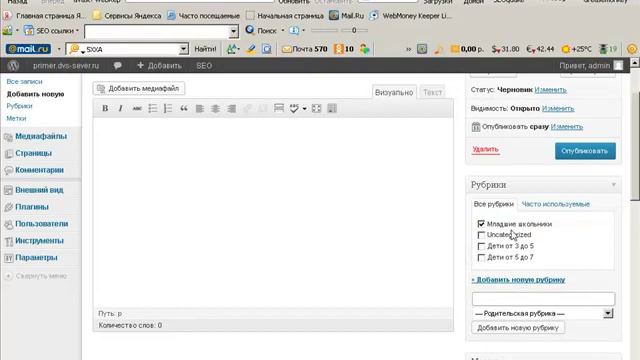
Task: Toggle bold formatting in editor toolbar
Action: coord(105,108)
